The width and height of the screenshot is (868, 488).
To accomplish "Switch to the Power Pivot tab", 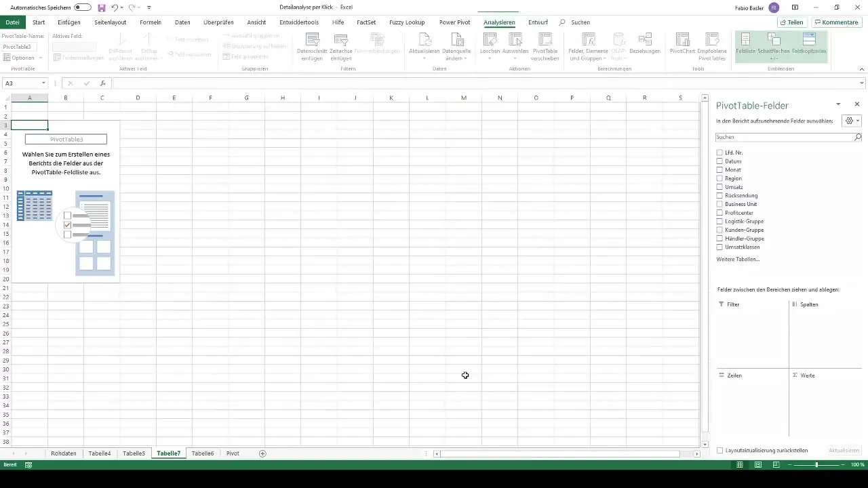I will 454,22.
